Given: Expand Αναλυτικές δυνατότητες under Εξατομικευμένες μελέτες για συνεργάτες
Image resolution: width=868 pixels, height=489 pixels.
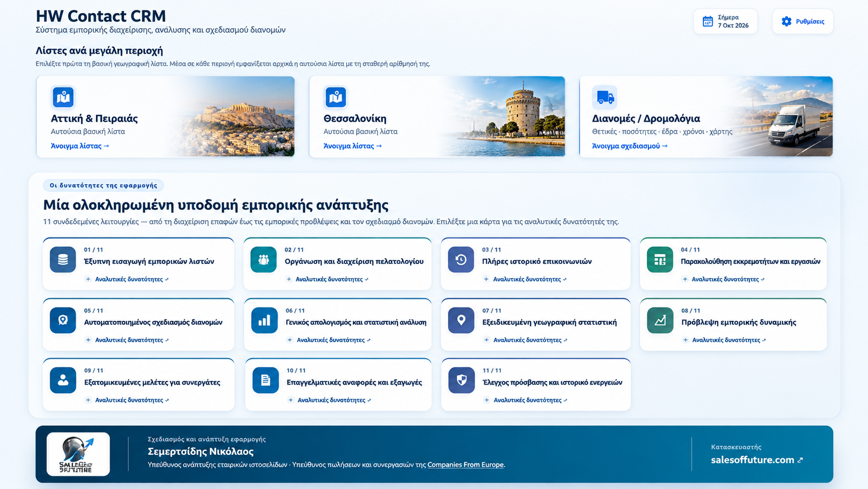Looking at the screenshot, I should pyautogui.click(x=127, y=400).
